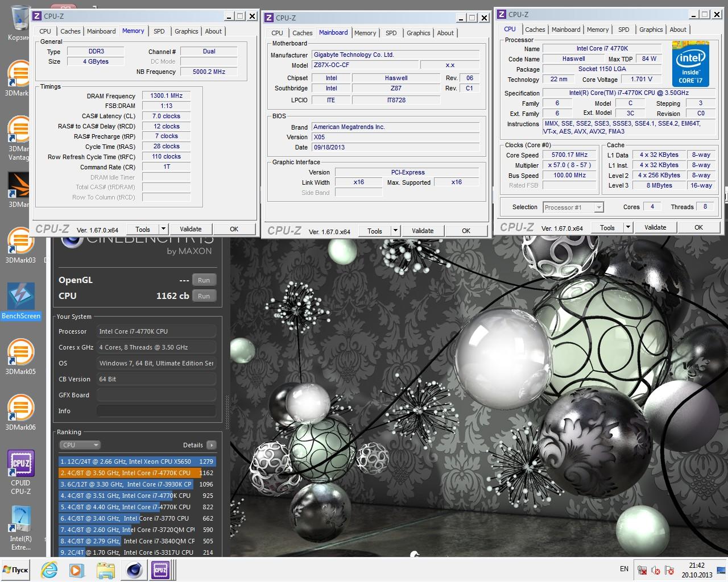Launch the BenchScreen desktop shortcut
Image resolution: width=728 pixels, height=582 pixels.
click(21, 301)
